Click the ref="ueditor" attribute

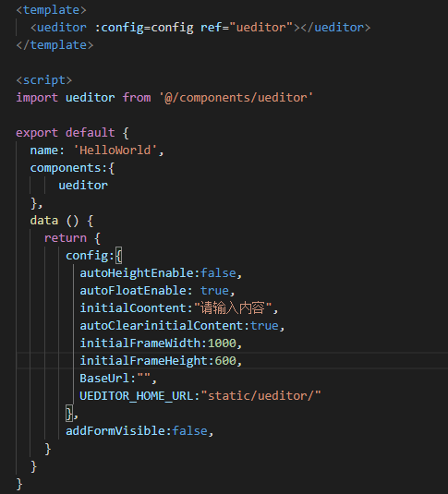[x=247, y=28]
